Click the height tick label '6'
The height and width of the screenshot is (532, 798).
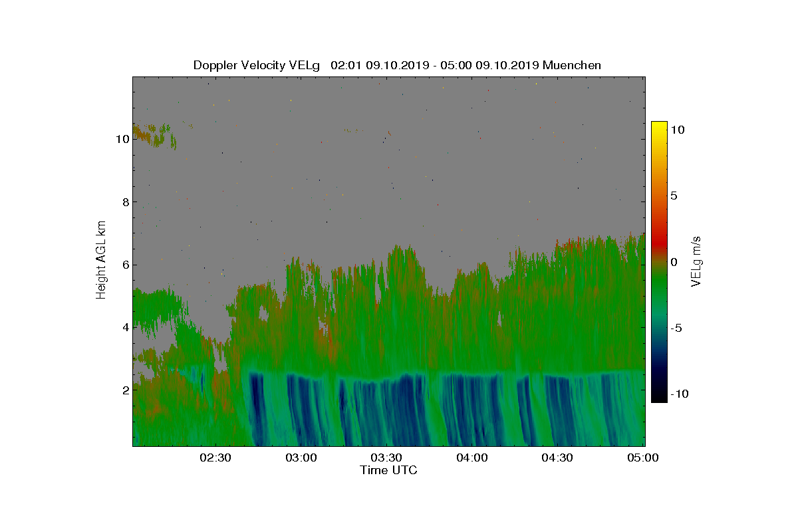[124, 265]
